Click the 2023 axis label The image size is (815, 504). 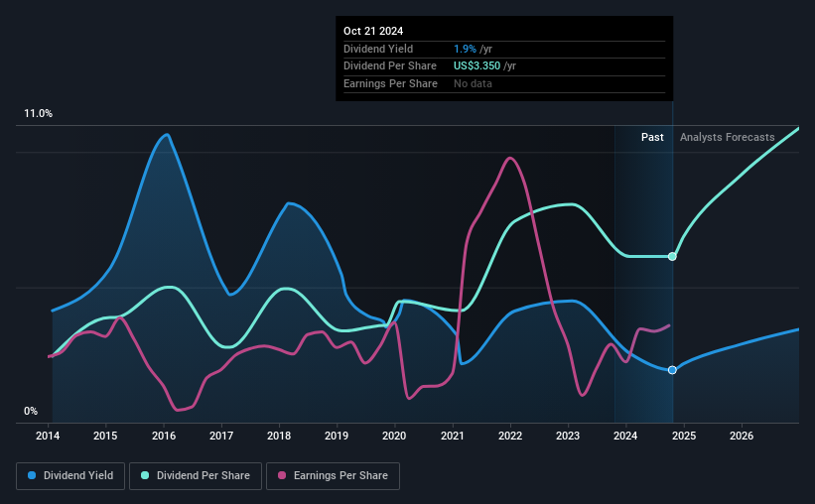click(x=568, y=436)
